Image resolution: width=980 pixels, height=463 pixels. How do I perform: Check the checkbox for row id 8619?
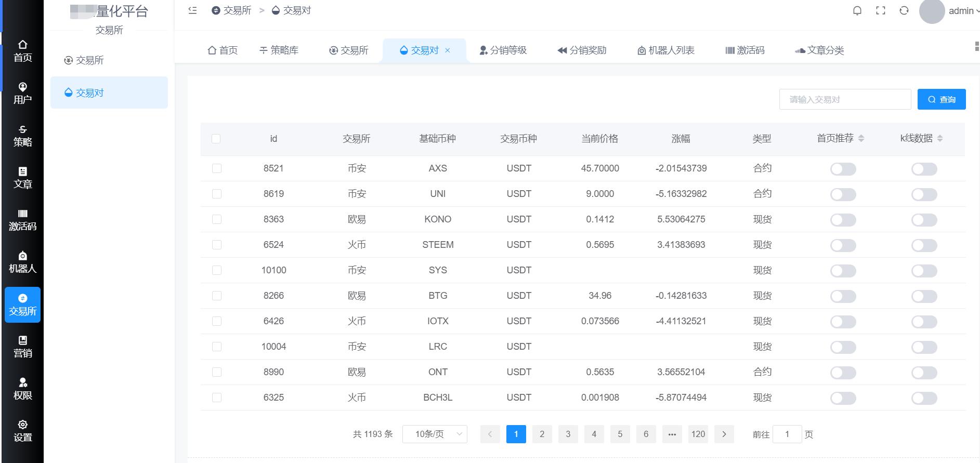tap(217, 194)
